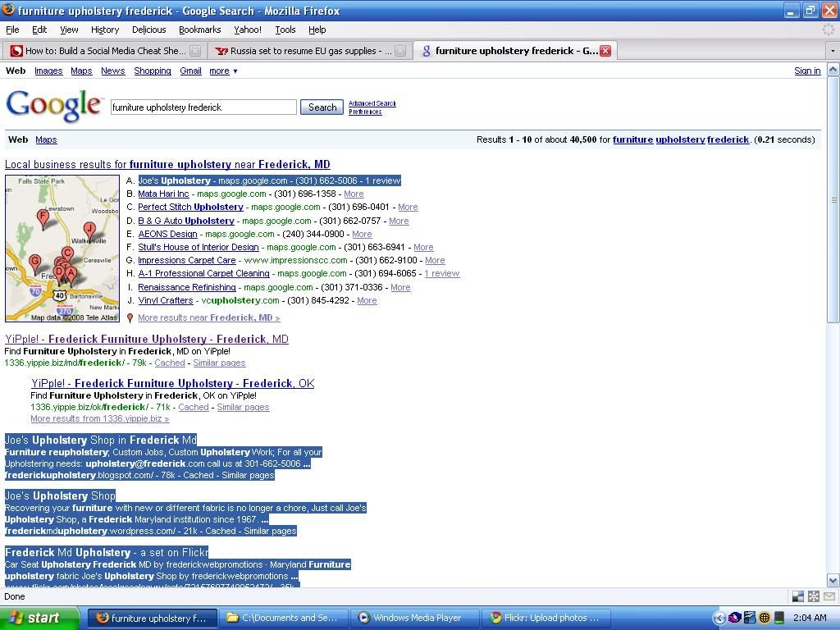The image size is (840, 630).
Task: Open Advanced Search link
Action: pyautogui.click(x=372, y=103)
